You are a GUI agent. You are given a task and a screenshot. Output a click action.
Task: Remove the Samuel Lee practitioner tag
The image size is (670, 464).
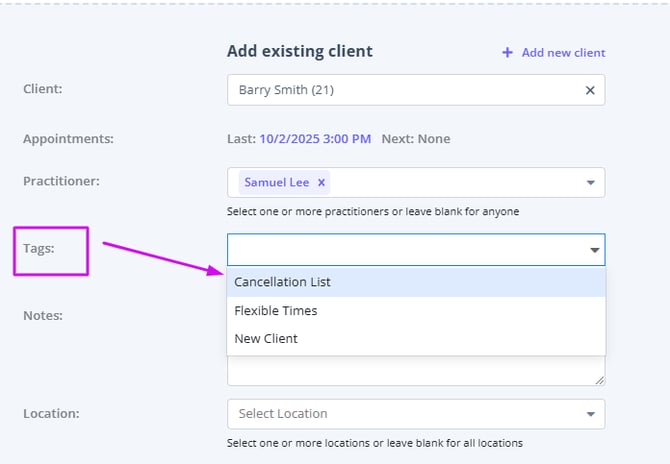321,183
